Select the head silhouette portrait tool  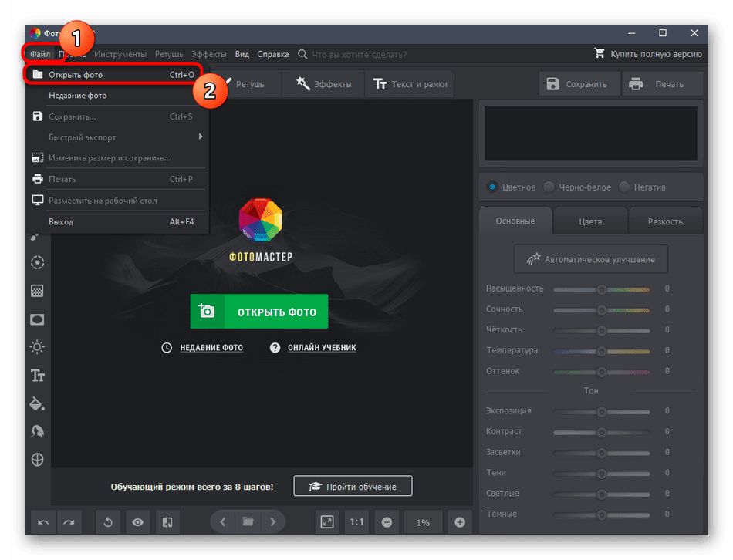coord(37,431)
